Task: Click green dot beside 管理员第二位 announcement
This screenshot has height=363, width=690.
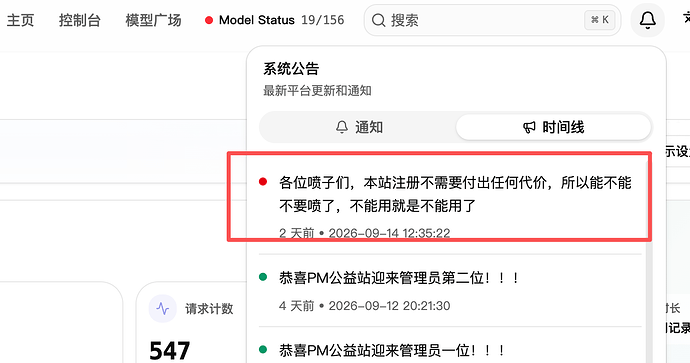Action: tap(263, 277)
